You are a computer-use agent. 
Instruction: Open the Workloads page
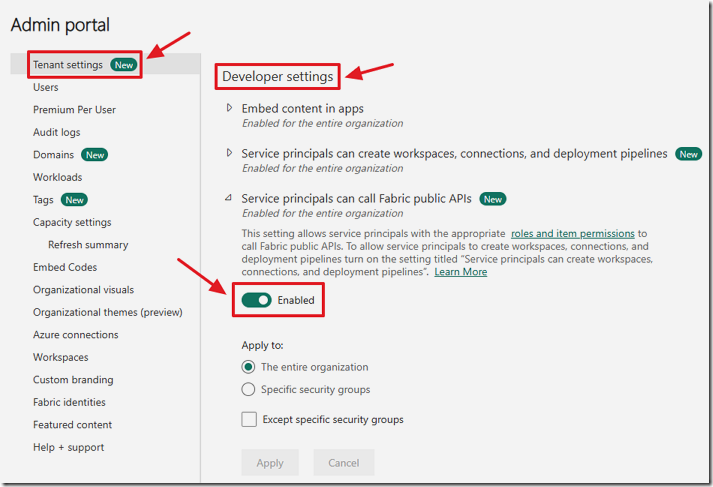coord(57,177)
